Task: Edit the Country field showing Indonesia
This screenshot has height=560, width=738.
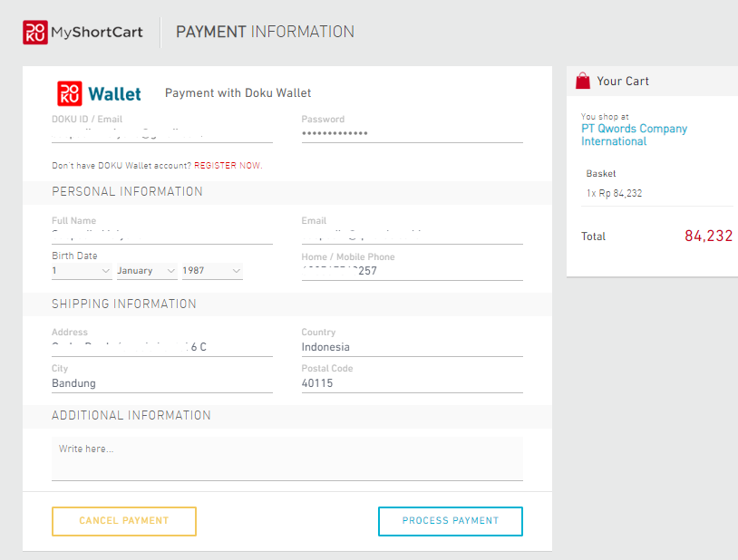Action: (x=412, y=347)
